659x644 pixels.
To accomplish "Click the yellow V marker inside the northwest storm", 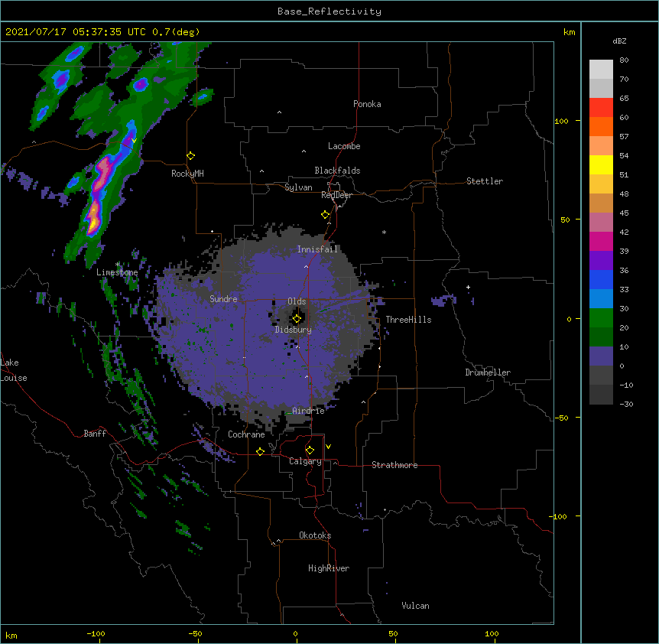I will tap(134, 141).
